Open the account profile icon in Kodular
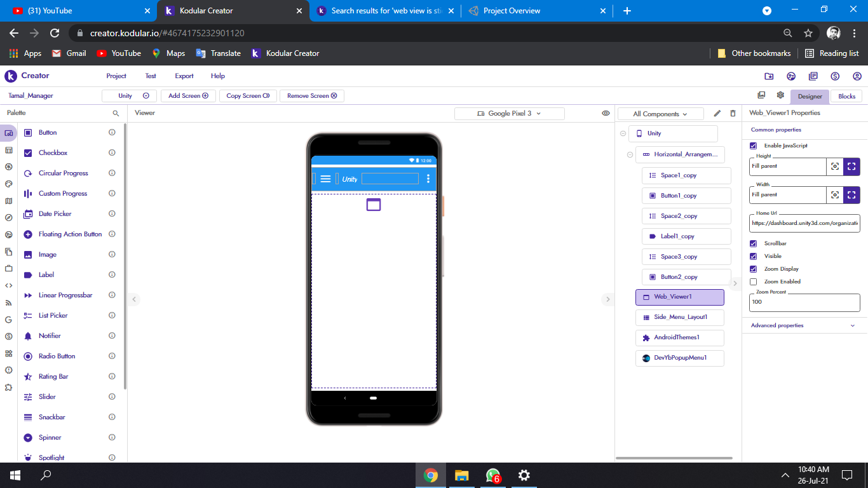The image size is (868, 488). [857, 76]
